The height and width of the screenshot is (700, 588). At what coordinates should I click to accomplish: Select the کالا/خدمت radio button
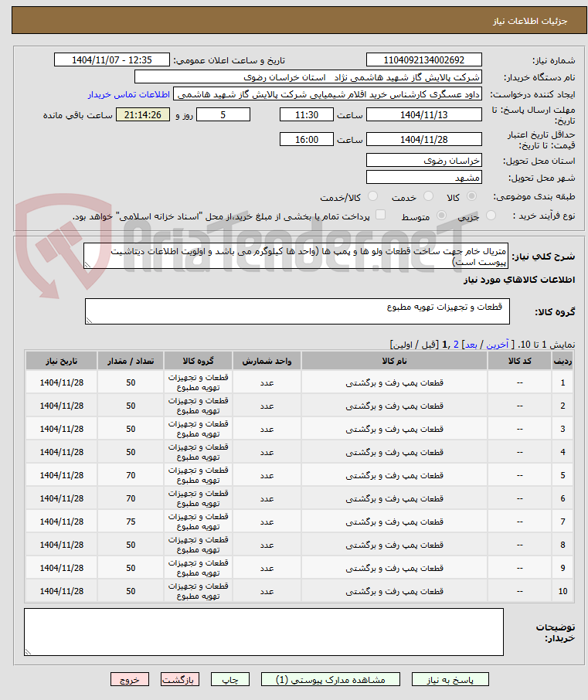(372, 196)
